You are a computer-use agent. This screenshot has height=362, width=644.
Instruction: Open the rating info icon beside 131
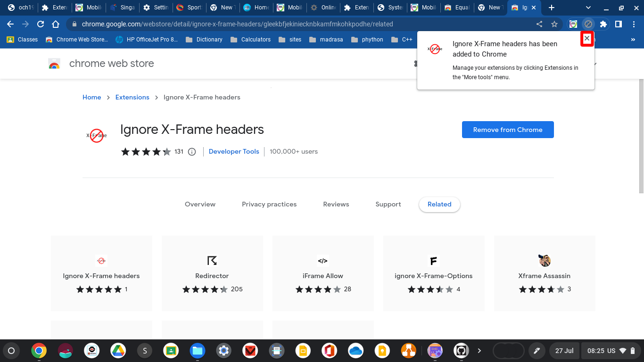pyautogui.click(x=192, y=152)
